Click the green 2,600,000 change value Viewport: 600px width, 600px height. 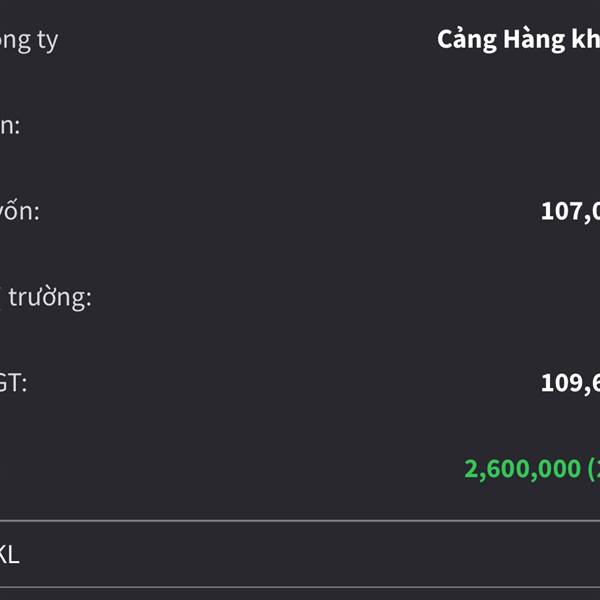click(522, 468)
